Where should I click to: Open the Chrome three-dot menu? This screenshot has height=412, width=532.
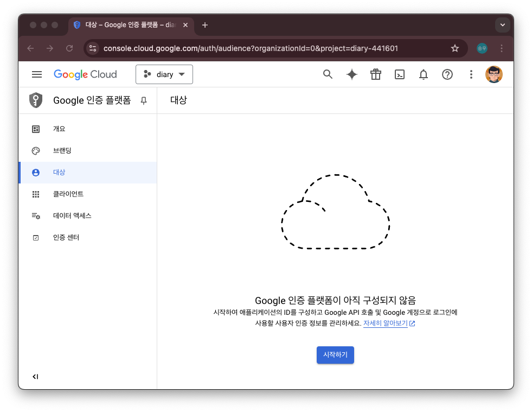pyautogui.click(x=502, y=48)
